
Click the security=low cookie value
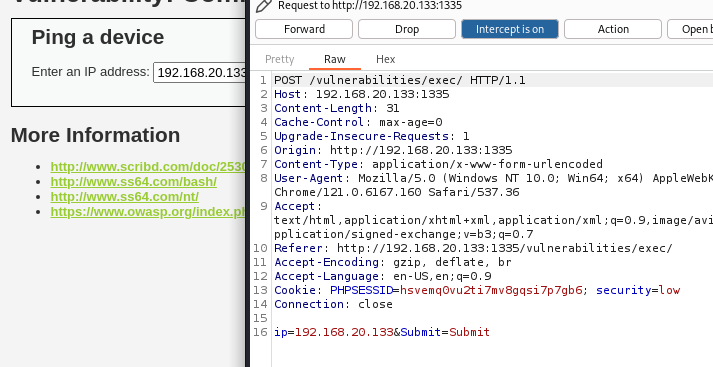(638, 290)
